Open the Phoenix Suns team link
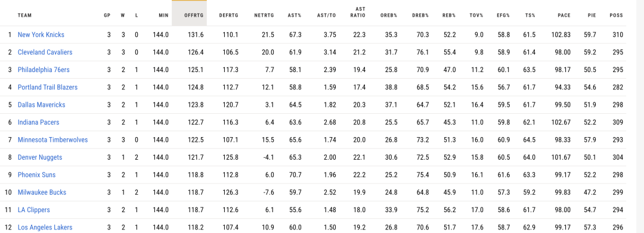The image size is (644, 233). (x=36, y=175)
